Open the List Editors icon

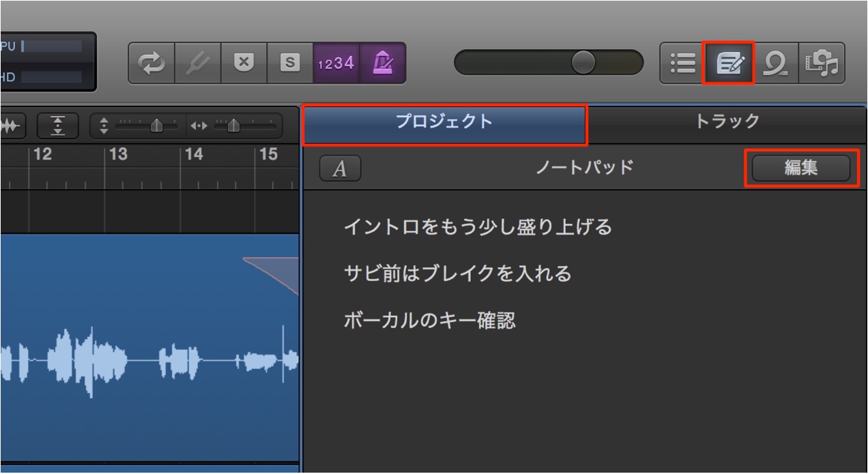tap(682, 63)
